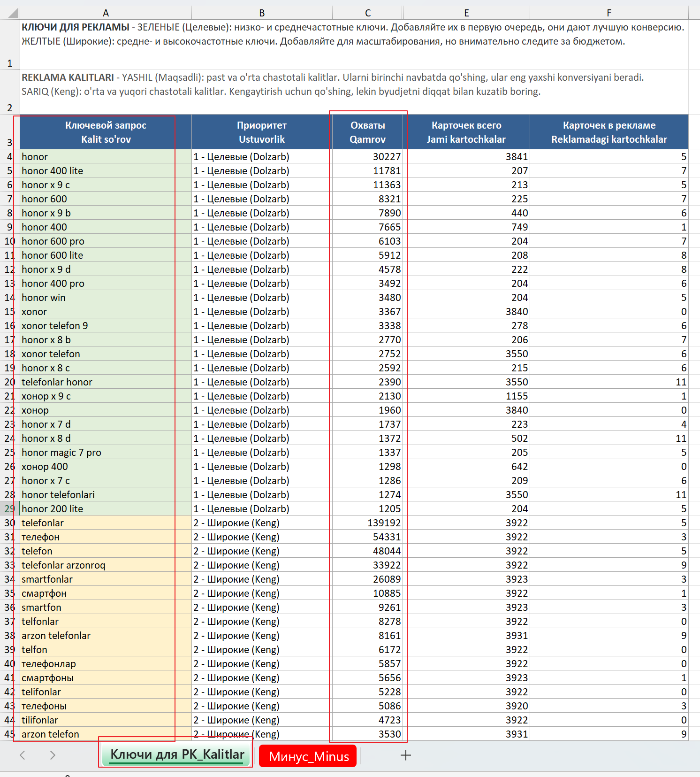Image resolution: width=700 pixels, height=777 pixels.
Task: Select column C header
Action: pos(368,13)
